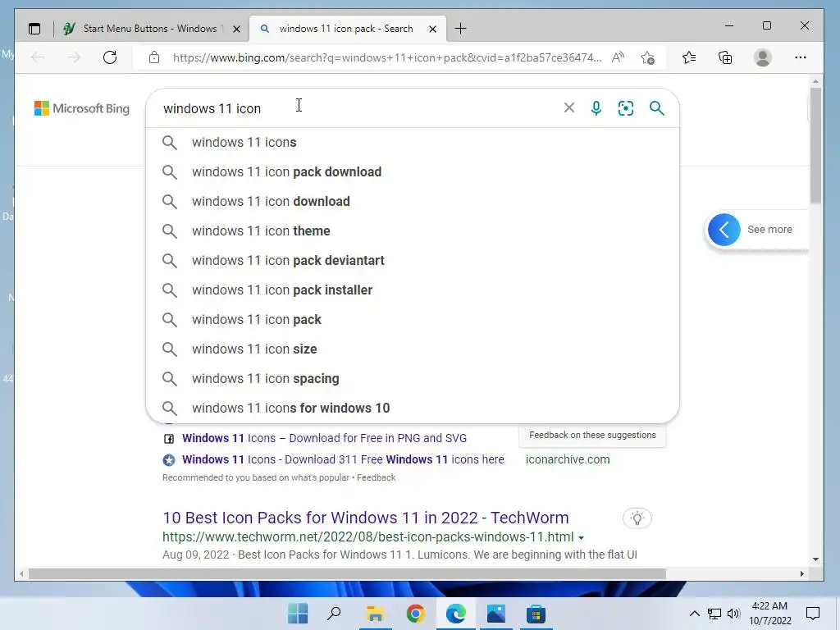The width and height of the screenshot is (840, 630).
Task: Open the notification center
Action: tap(813, 614)
